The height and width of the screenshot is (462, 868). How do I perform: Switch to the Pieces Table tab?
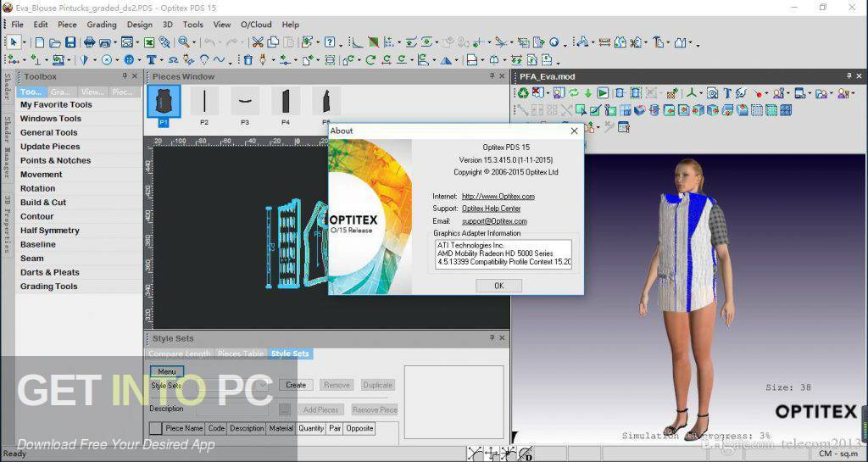(241, 353)
